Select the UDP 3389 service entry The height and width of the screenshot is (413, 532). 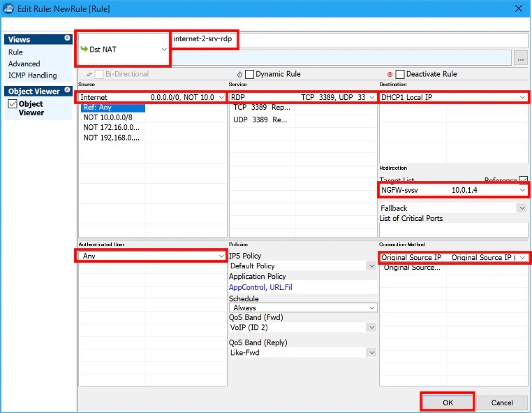point(260,119)
